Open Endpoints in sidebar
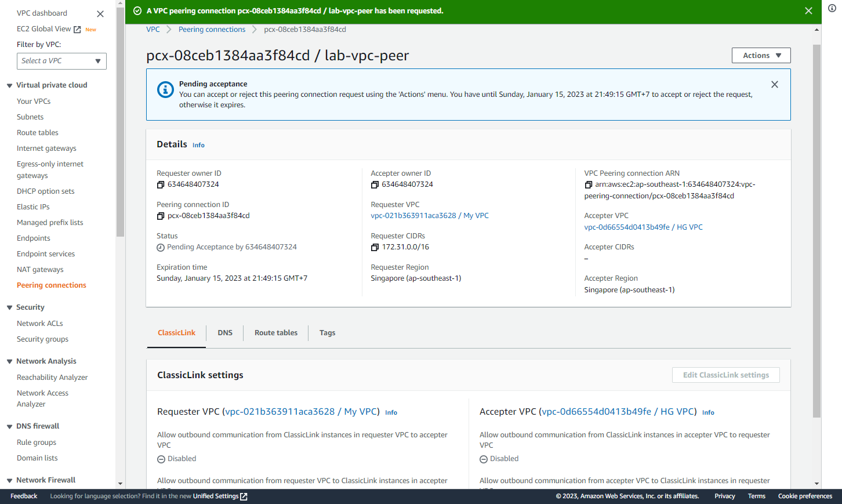Viewport: 842px width, 504px height. [34, 238]
